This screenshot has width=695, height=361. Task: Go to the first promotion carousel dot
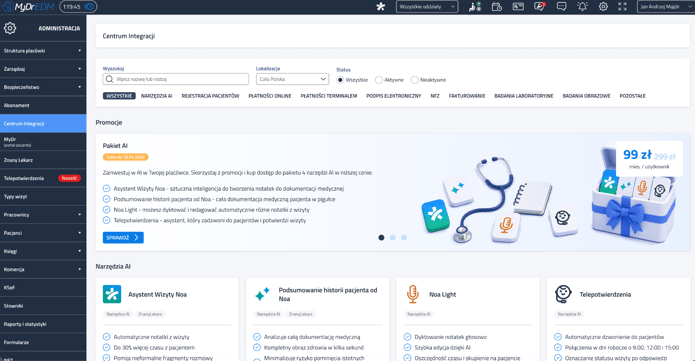pyautogui.click(x=381, y=238)
